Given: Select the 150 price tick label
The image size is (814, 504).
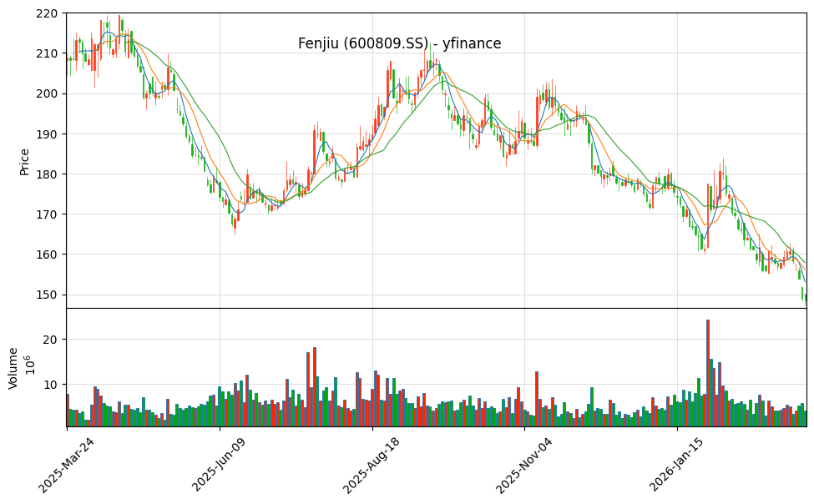Looking at the screenshot, I should click(48, 295).
